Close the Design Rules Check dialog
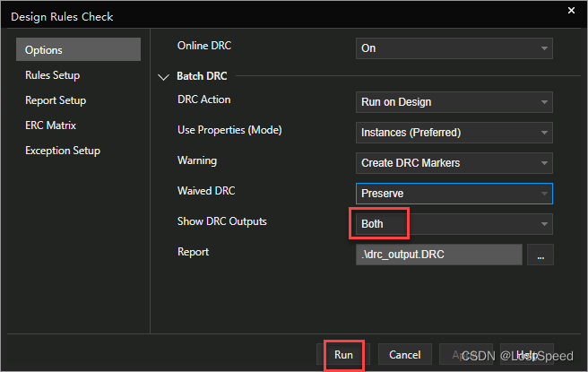Viewport: 588px width, 372px height. click(x=571, y=12)
